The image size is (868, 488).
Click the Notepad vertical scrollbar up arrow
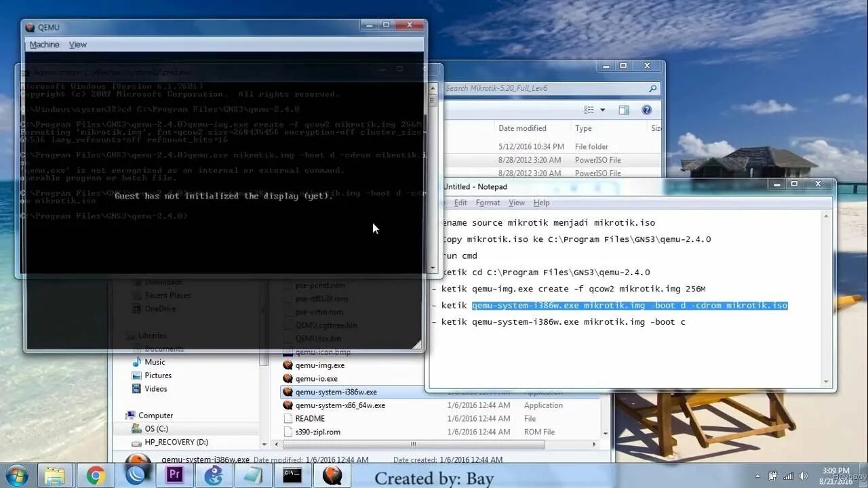[x=826, y=217]
